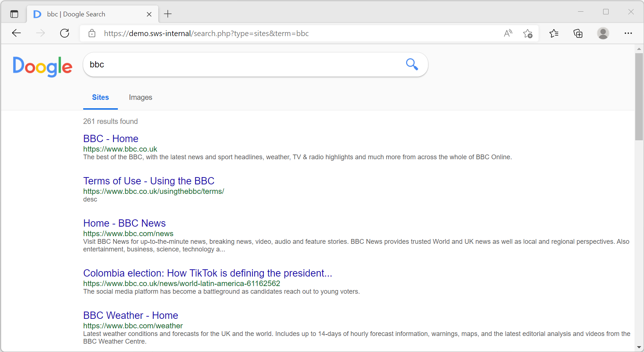644x352 pixels.
Task: Click the https://www.bbc.com/news URL text
Action: pos(128,234)
